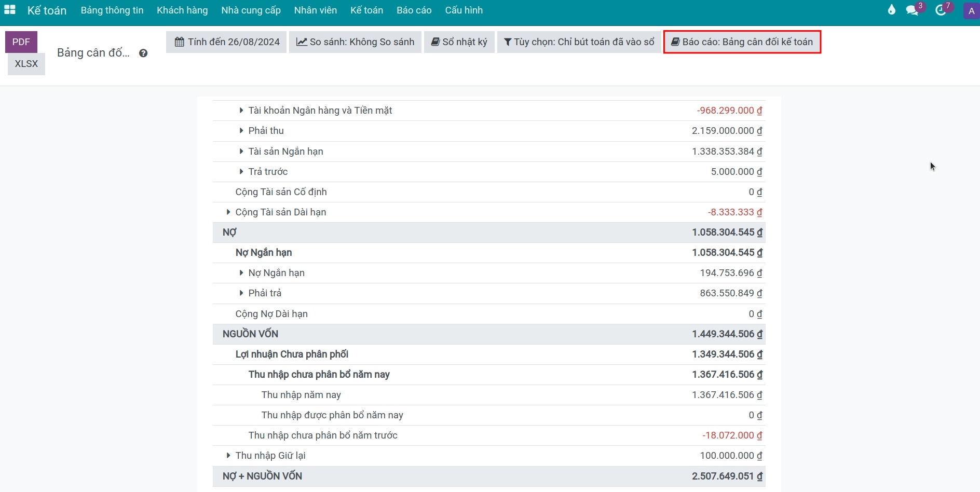Image resolution: width=980 pixels, height=492 pixels.
Task: Click the Thu nhập năm nay line
Action: [x=488, y=395]
